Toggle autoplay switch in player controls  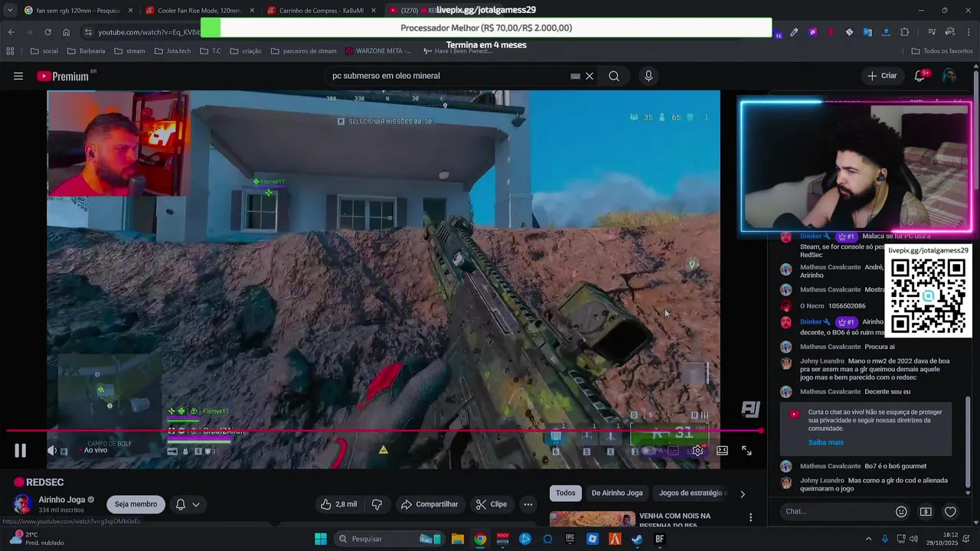pos(648,451)
